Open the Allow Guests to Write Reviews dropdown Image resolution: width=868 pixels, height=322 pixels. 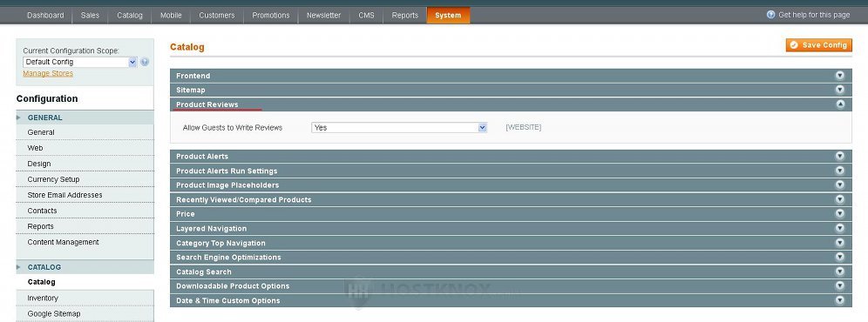(399, 127)
